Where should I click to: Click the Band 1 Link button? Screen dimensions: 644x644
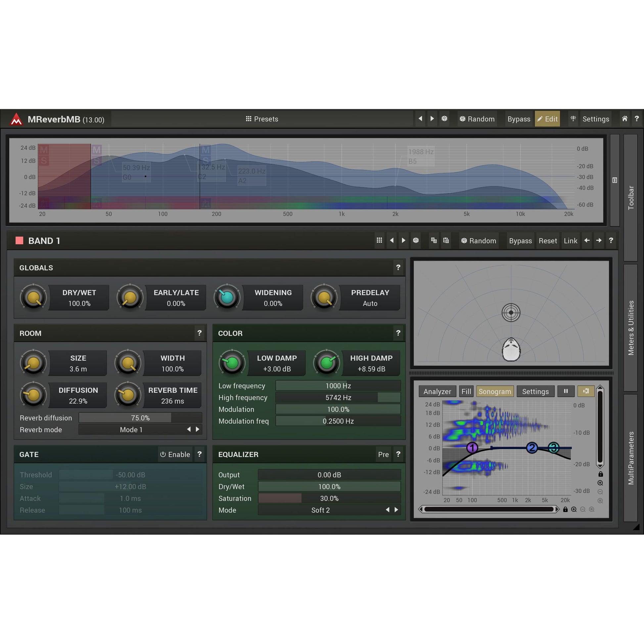click(570, 241)
